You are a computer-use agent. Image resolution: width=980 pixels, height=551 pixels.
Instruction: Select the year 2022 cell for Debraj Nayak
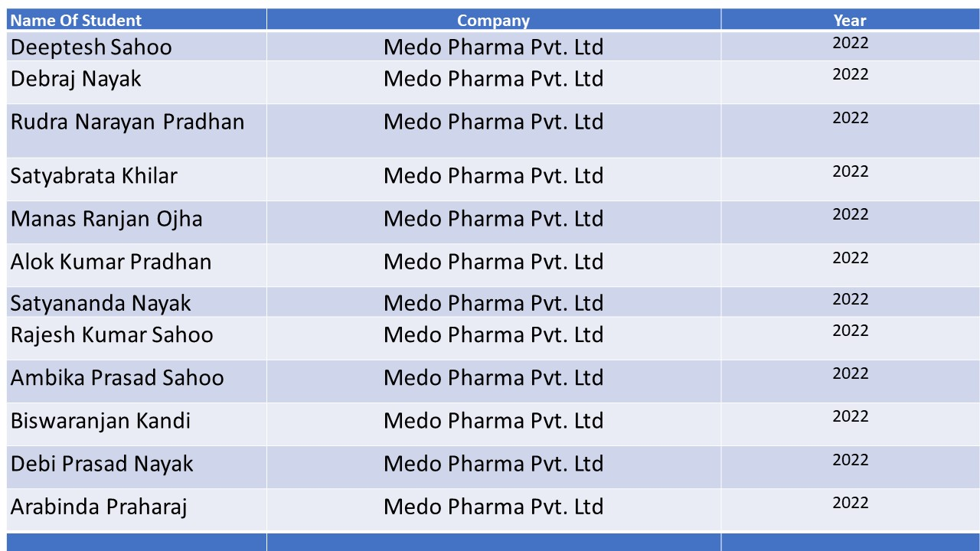click(x=850, y=82)
